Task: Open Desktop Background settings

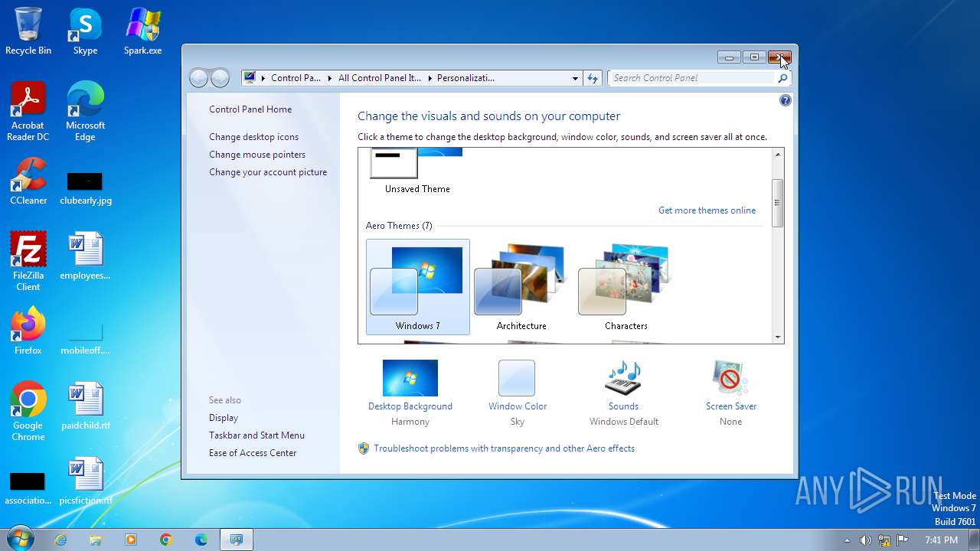Action: click(410, 393)
